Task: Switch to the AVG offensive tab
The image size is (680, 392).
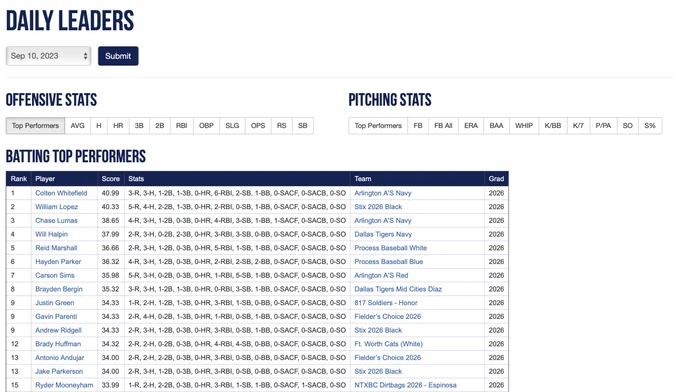Action: tap(78, 126)
